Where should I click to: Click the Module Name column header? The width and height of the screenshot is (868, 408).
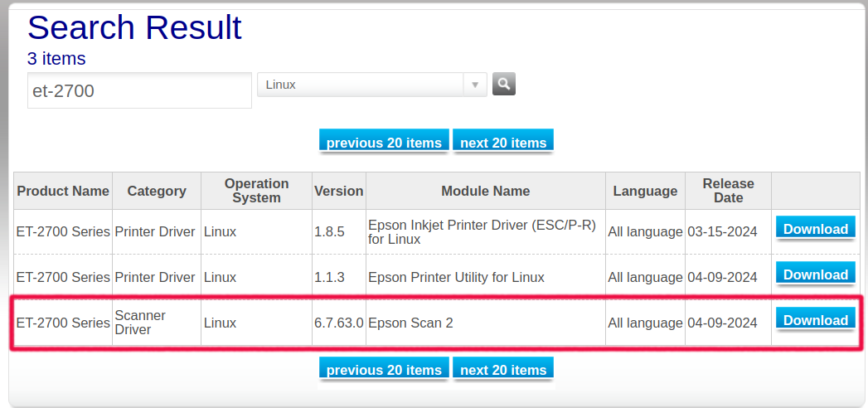(x=486, y=191)
